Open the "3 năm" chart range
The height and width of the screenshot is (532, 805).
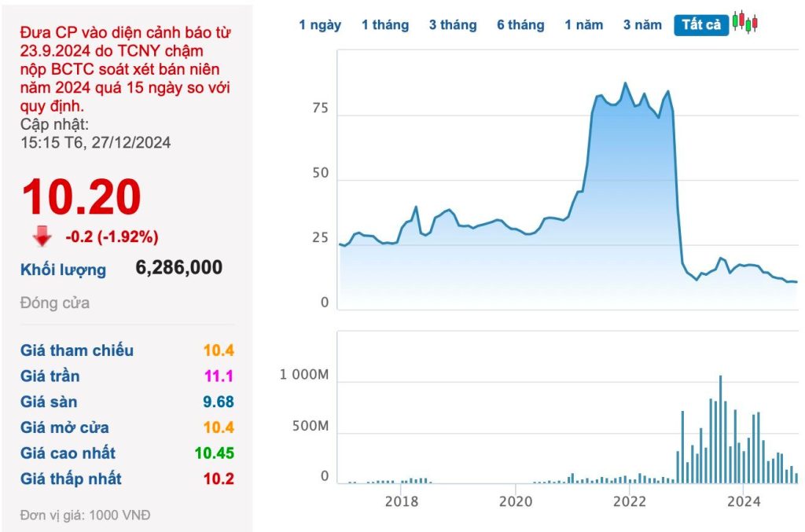pos(642,25)
